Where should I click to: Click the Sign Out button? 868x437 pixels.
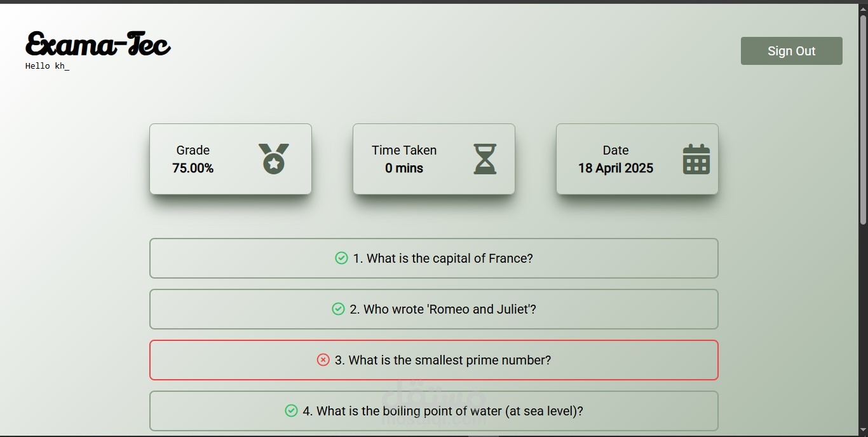[792, 51]
